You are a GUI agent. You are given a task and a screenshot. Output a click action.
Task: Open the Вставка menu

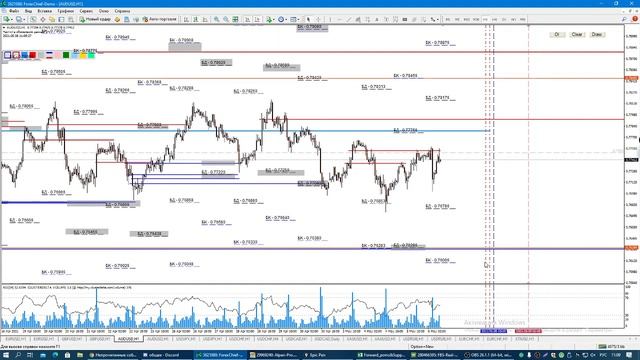pyautogui.click(x=44, y=11)
